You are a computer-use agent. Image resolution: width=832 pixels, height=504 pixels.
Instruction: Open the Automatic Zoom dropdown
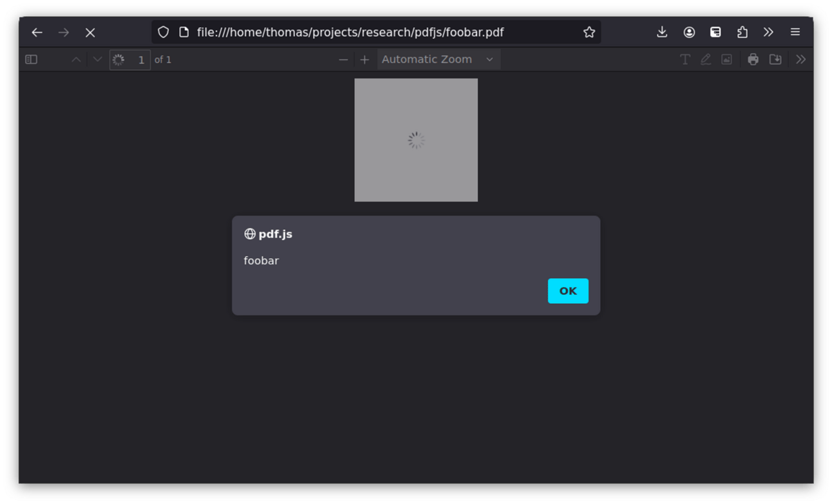(x=439, y=59)
